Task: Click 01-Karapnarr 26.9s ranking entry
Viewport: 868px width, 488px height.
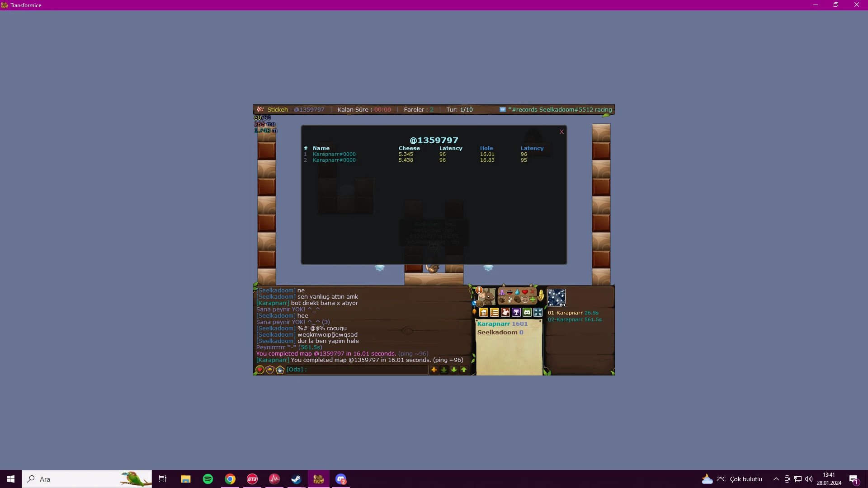Action: [573, 313]
